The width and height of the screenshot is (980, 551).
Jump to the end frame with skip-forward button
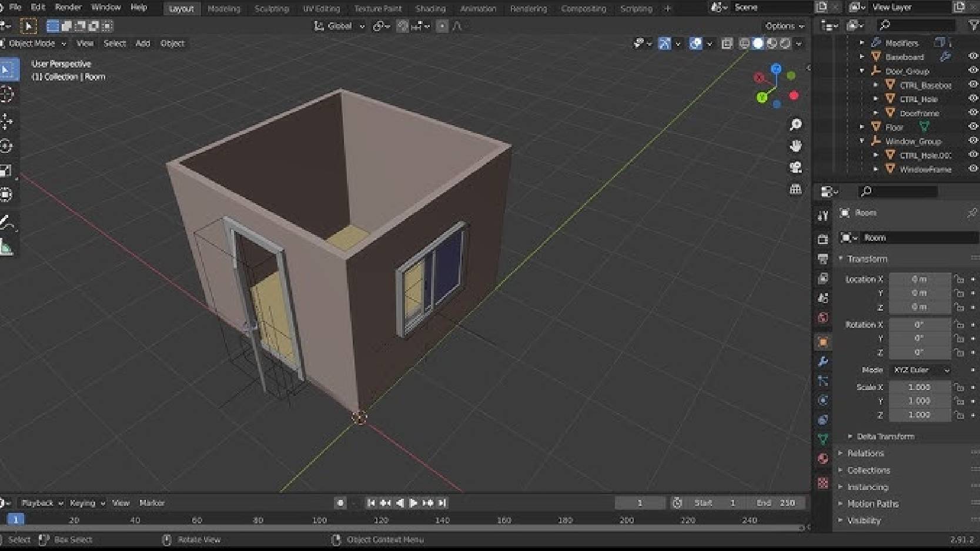[x=441, y=503]
